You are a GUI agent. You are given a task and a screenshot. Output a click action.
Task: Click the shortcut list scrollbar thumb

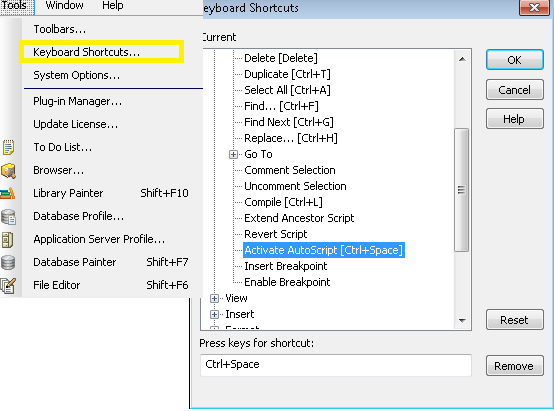point(461,190)
